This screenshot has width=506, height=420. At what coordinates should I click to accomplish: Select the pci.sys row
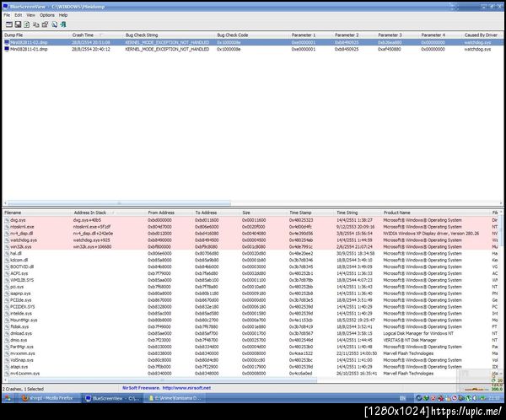pos(250,287)
